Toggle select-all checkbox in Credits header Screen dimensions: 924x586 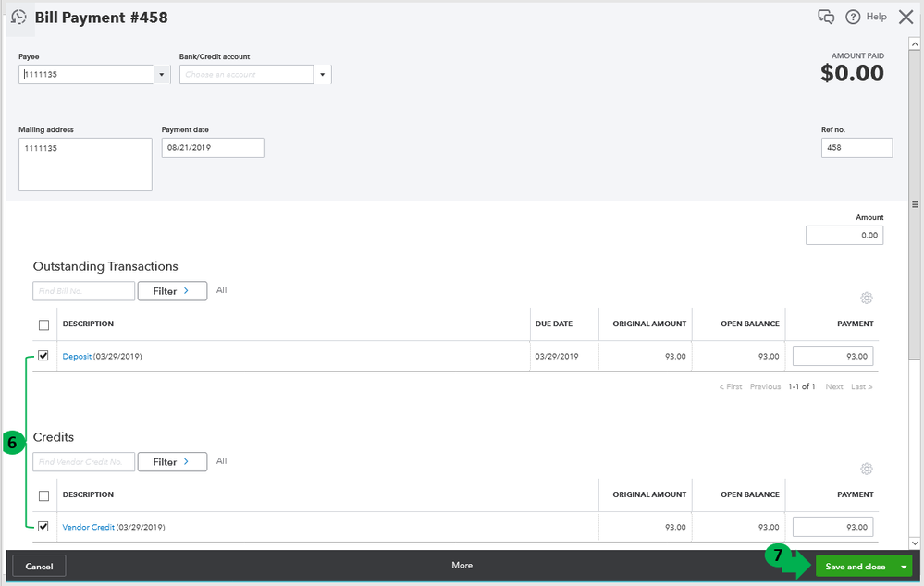[43, 495]
